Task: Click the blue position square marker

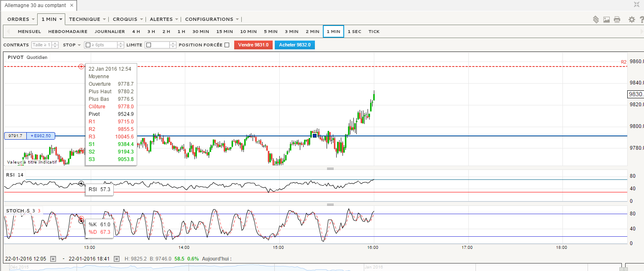Action: pyautogui.click(x=314, y=135)
